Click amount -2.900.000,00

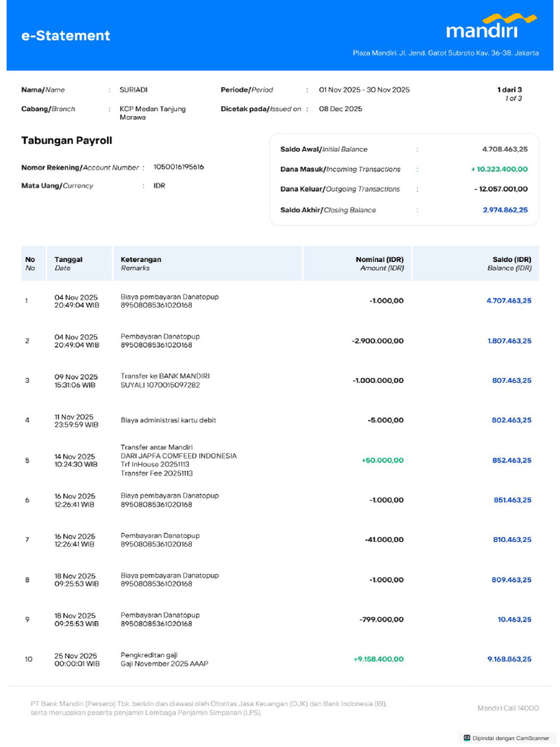point(378,341)
